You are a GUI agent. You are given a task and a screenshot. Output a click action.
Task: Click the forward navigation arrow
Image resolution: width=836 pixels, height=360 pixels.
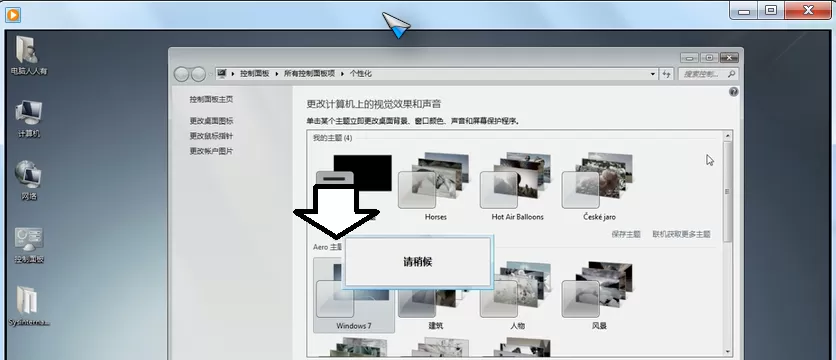click(198, 74)
